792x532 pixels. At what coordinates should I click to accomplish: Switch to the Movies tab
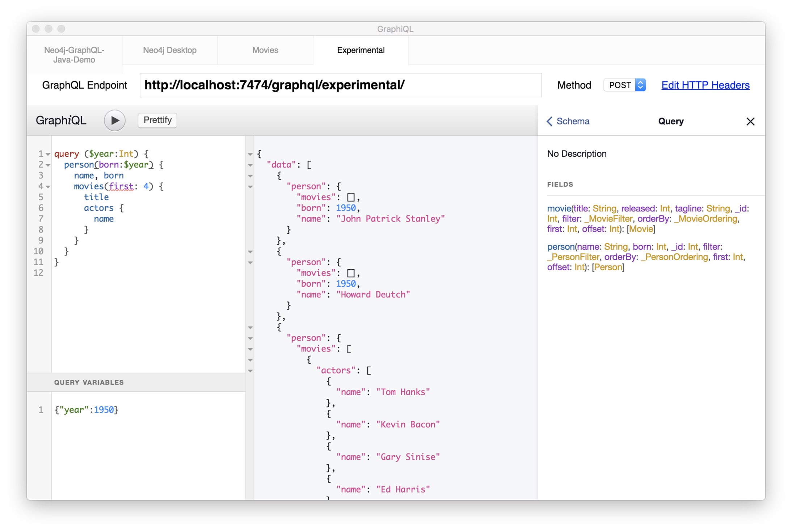point(265,50)
